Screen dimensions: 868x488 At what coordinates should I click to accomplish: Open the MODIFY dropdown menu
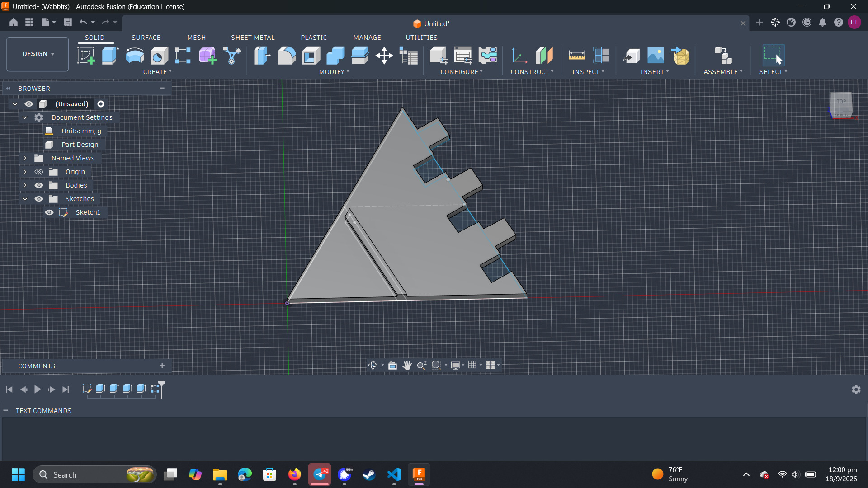pyautogui.click(x=334, y=72)
